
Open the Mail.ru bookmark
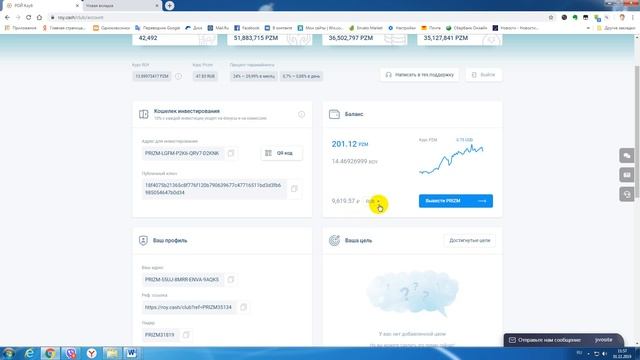(218, 28)
